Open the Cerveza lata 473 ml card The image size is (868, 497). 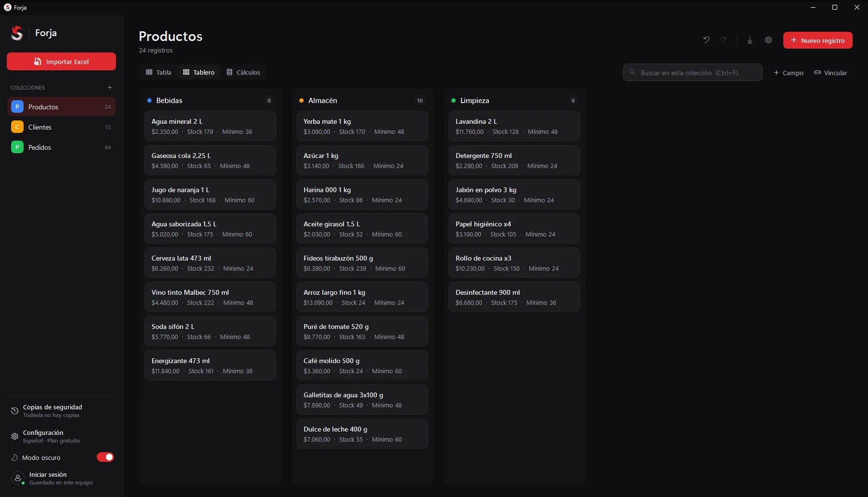point(210,263)
